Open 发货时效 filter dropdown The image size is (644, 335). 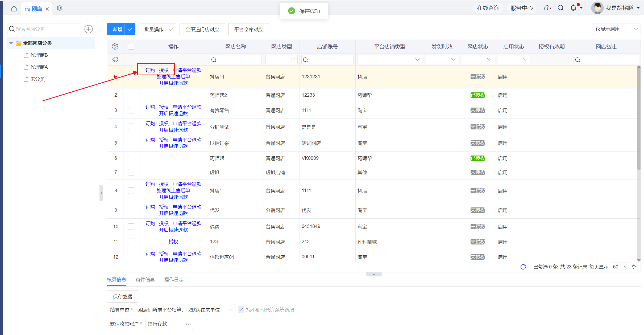[x=442, y=60]
